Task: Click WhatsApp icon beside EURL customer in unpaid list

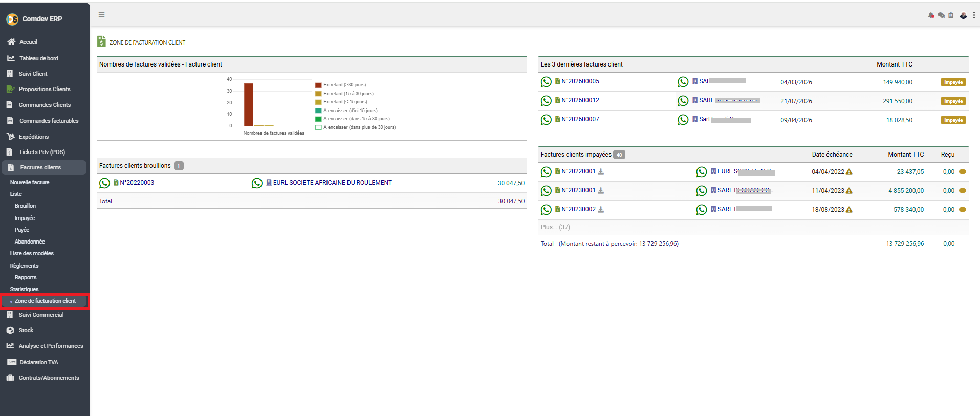Action: pos(701,172)
